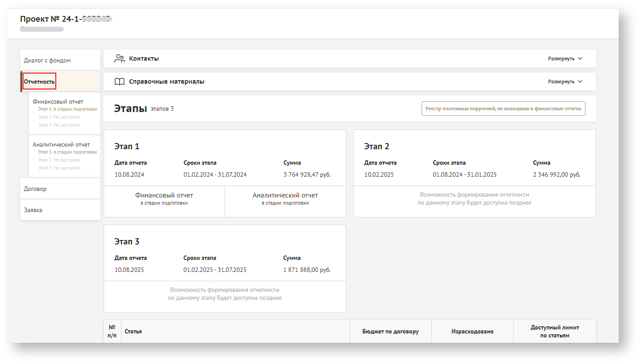Open Этап 1 Аналитический отчет card button
The width and height of the screenshot is (640, 364).
[285, 198]
